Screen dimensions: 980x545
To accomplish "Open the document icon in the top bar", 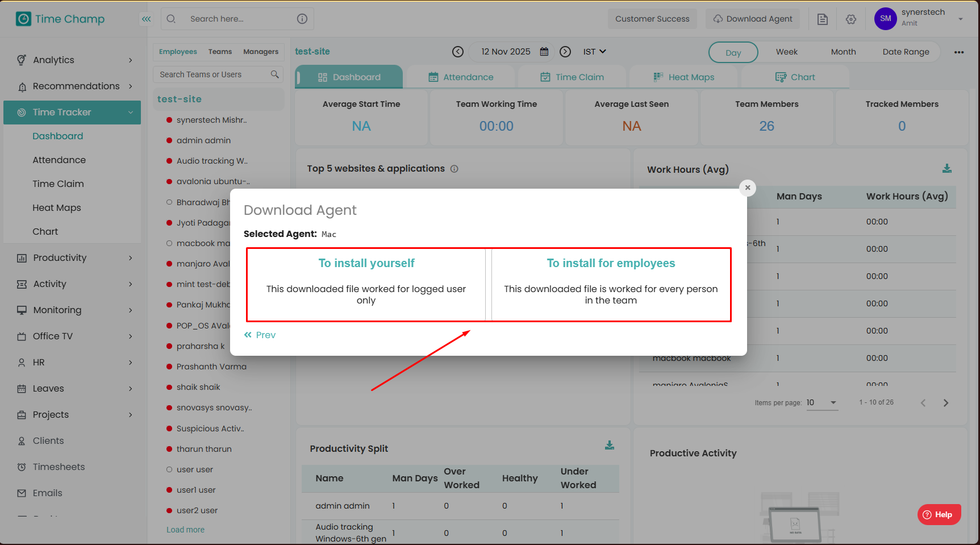I will [822, 19].
